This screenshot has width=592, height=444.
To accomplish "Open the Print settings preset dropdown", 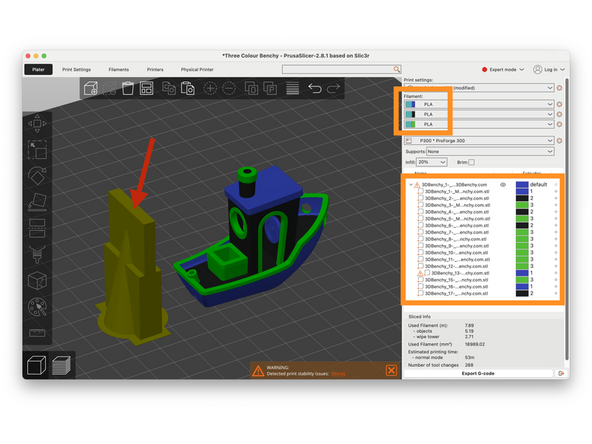I will pos(479,88).
